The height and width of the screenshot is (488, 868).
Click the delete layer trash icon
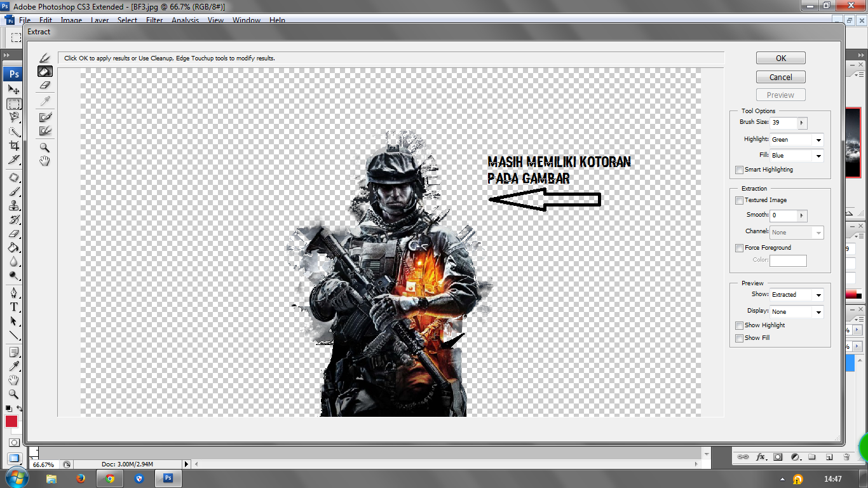[x=846, y=457]
